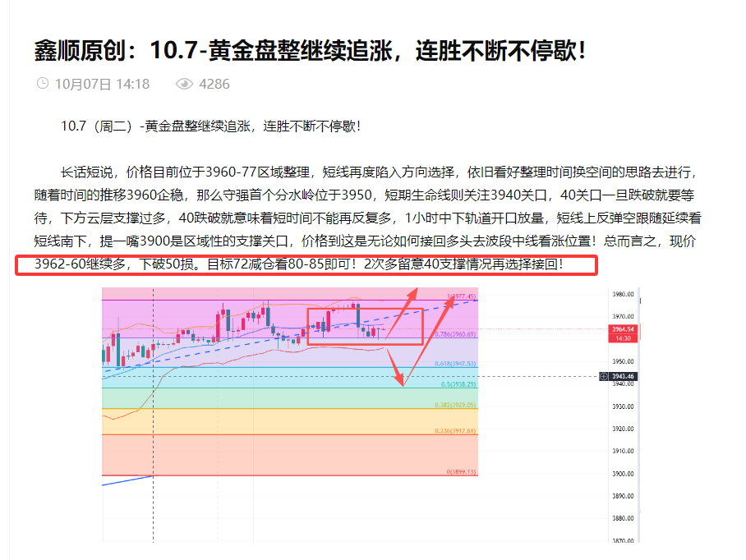The height and width of the screenshot is (560, 746).
Task: Click the Fibonacci label 0.5(3938.29)
Action: pos(458,384)
